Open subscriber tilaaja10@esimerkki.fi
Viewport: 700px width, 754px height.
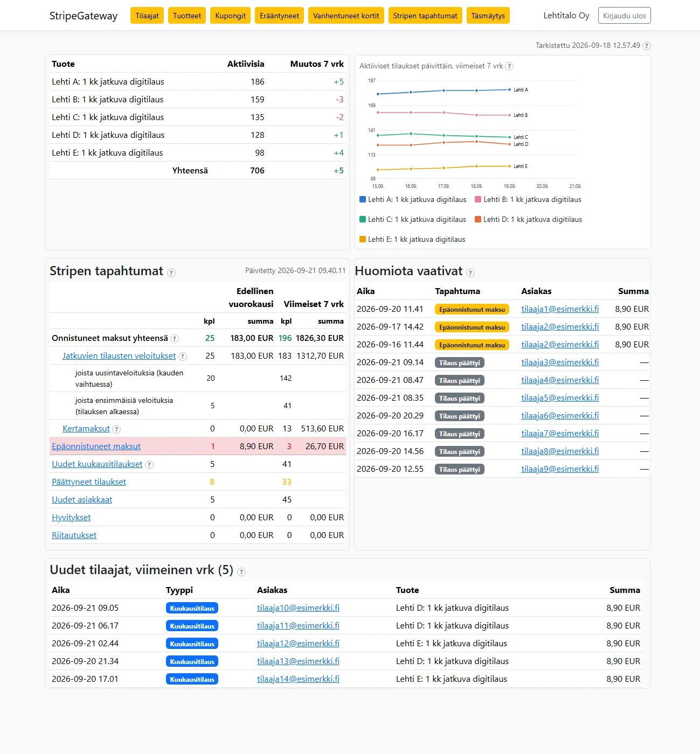click(298, 608)
